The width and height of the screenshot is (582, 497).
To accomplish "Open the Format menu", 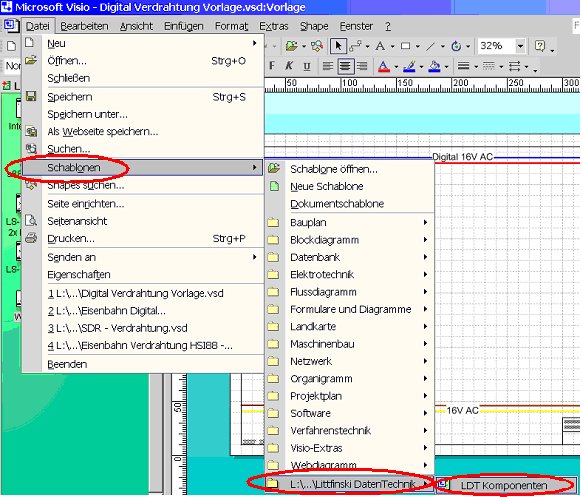I will tap(231, 26).
